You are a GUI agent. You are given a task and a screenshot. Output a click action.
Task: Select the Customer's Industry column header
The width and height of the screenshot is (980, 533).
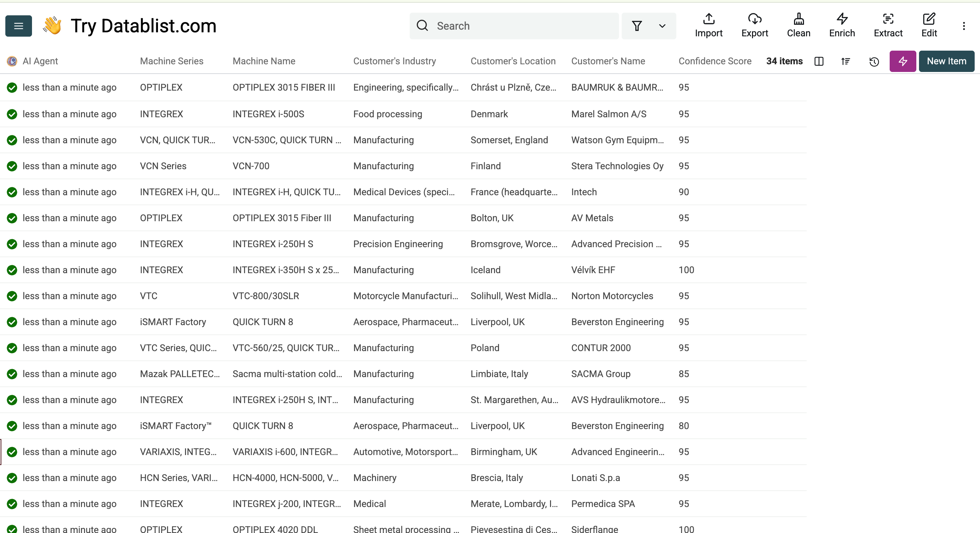pyautogui.click(x=395, y=61)
